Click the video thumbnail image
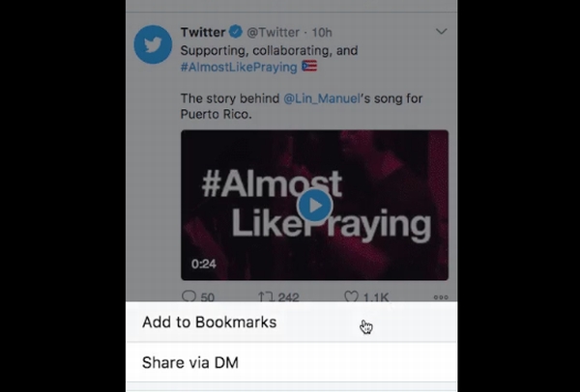This screenshot has width=580, height=392. click(314, 205)
